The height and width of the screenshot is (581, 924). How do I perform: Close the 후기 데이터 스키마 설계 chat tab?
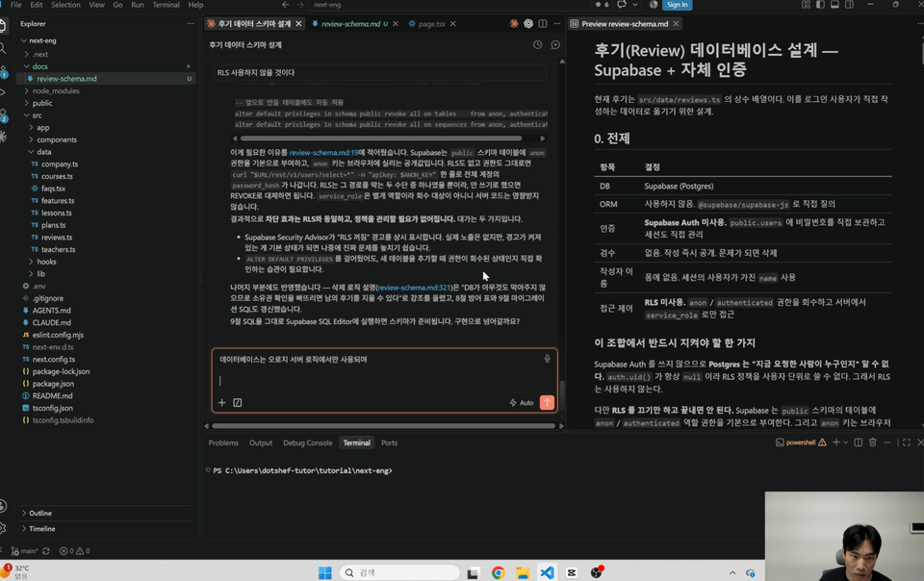[298, 24]
